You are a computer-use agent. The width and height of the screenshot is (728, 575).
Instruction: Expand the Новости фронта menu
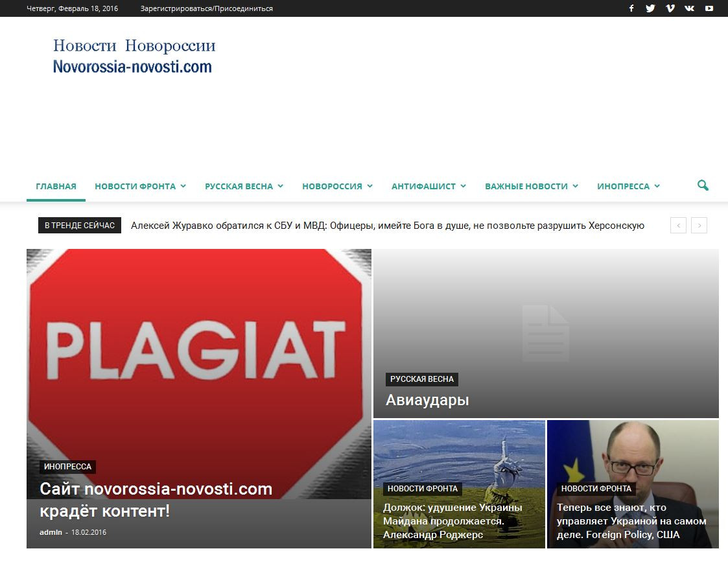coord(140,186)
